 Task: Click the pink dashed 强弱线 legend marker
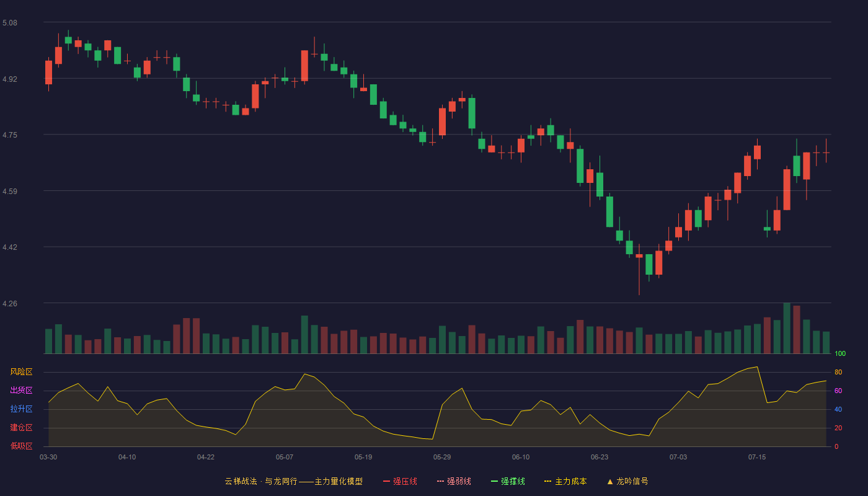[x=440, y=481]
